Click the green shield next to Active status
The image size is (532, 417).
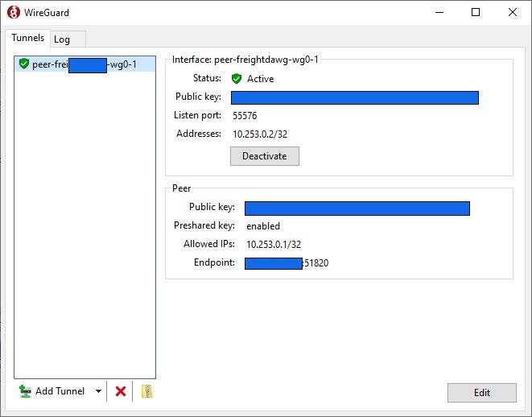tap(236, 79)
